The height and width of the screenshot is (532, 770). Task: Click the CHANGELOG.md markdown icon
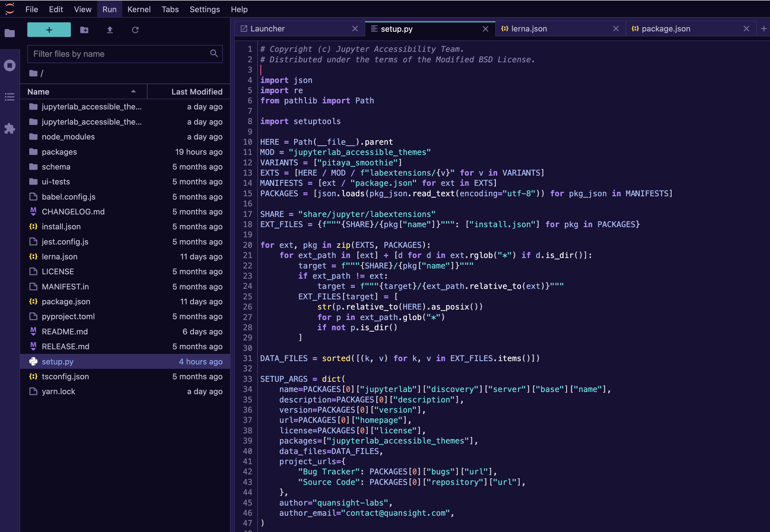point(33,211)
